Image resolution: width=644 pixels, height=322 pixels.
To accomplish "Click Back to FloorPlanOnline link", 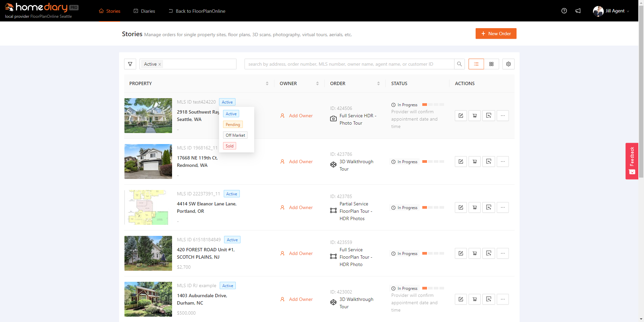I will point(197,11).
